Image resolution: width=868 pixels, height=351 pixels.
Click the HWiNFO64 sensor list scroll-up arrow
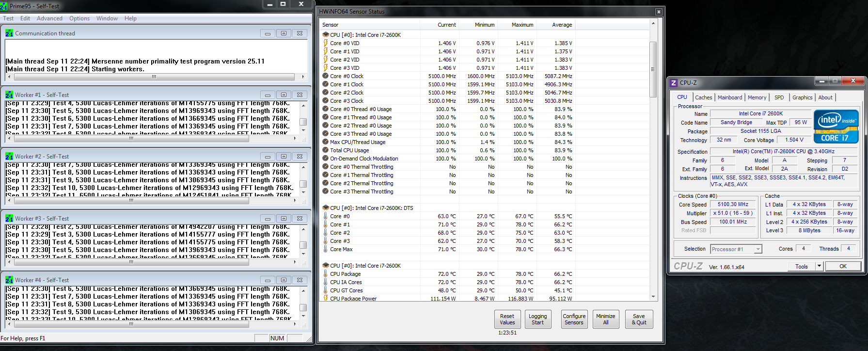tap(653, 23)
